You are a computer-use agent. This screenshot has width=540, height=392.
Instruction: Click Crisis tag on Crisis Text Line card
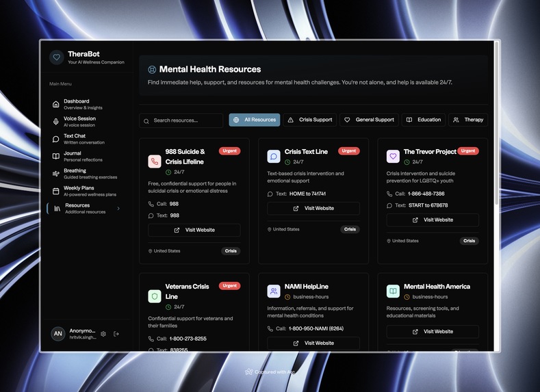point(350,230)
